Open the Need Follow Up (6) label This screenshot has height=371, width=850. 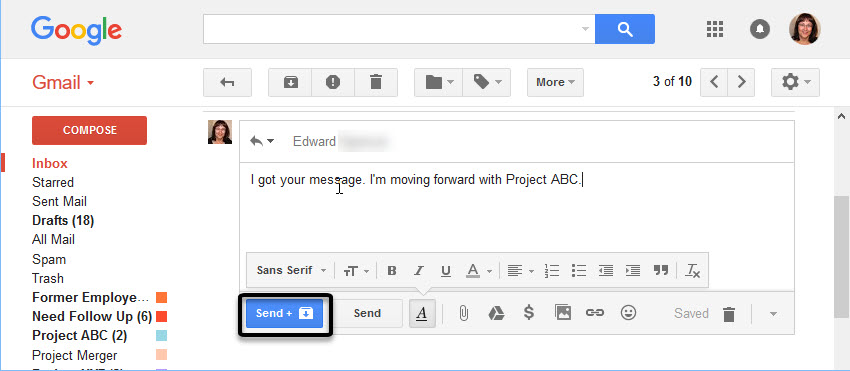pyautogui.click(x=92, y=316)
